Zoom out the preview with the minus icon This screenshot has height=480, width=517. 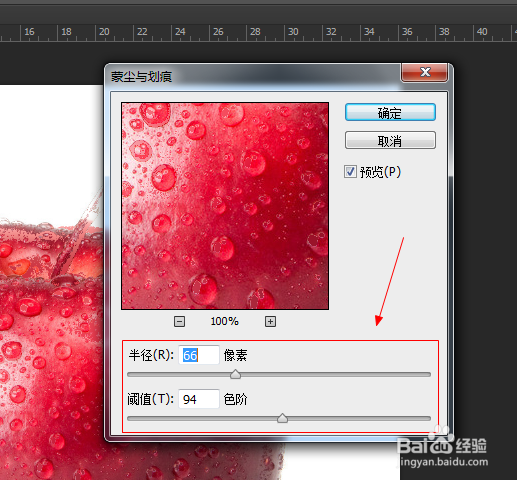click(179, 322)
